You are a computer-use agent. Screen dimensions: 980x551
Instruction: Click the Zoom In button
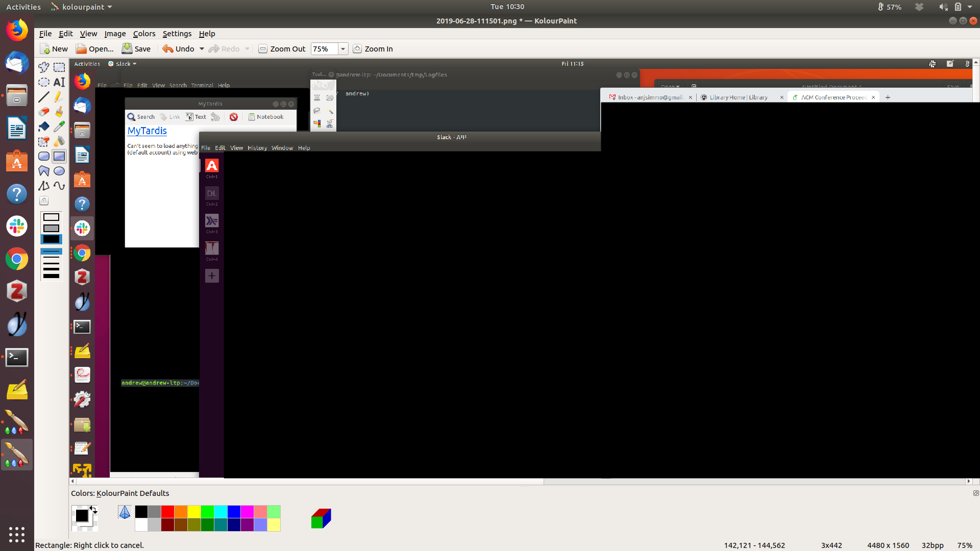[373, 49]
